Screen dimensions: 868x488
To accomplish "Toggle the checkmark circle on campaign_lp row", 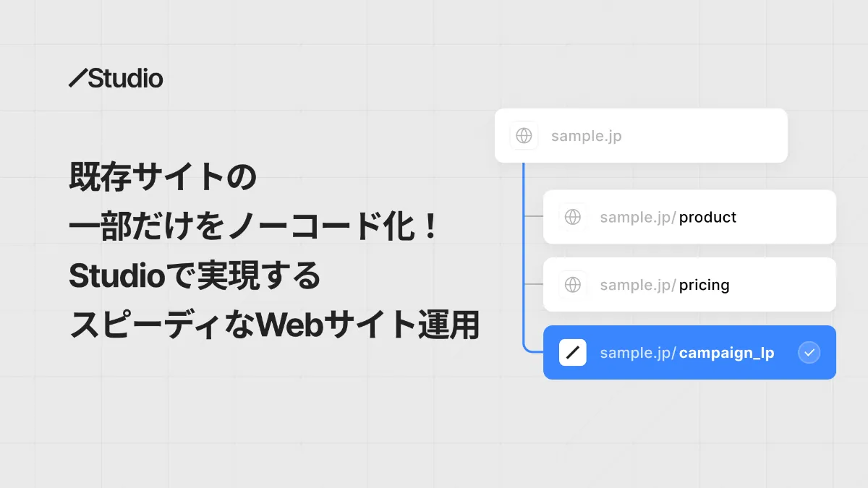I will 809,353.
